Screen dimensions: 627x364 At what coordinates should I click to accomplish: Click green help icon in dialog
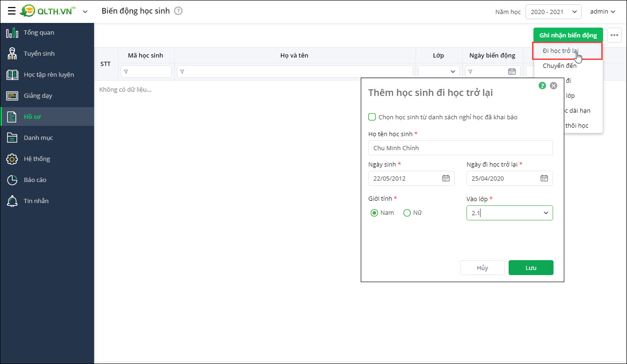click(x=542, y=86)
